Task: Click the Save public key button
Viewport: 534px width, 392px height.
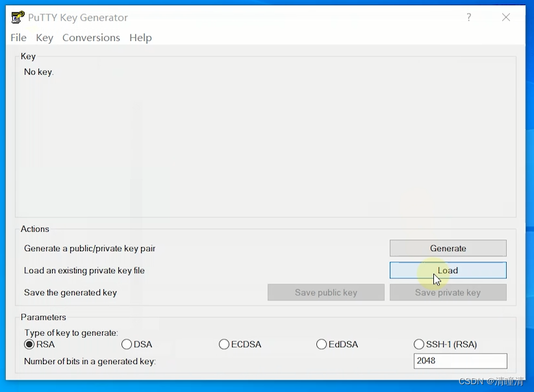Action: (326, 292)
